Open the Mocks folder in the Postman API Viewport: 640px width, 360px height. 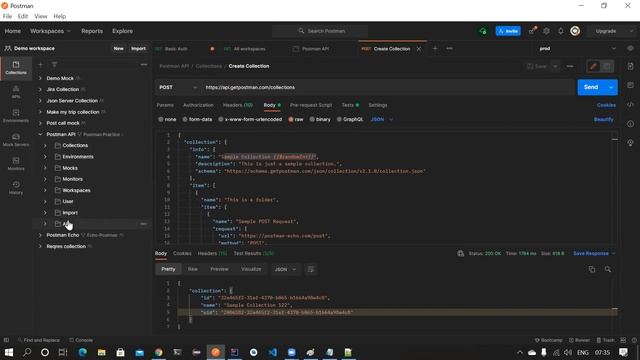click(x=70, y=168)
